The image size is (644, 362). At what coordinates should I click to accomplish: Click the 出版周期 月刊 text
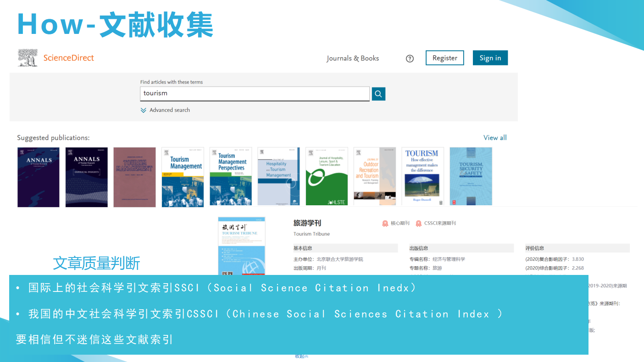[310, 268]
